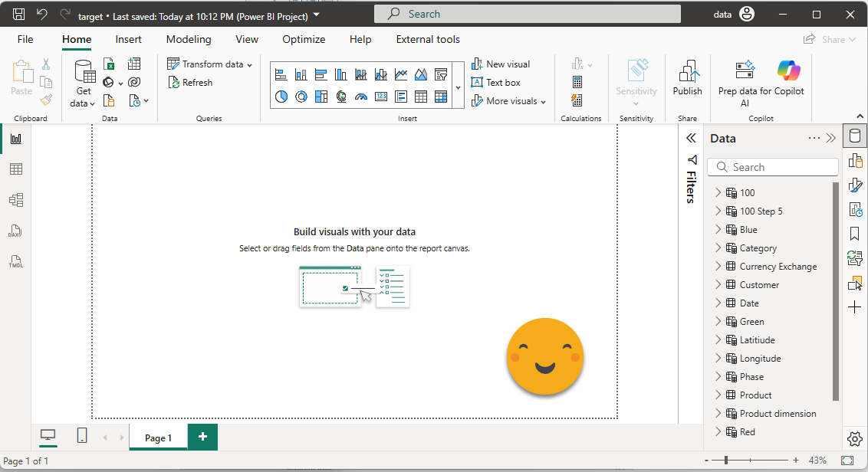The width and height of the screenshot is (868, 472).
Task: Switch to desktop layout view
Action: 48,436
